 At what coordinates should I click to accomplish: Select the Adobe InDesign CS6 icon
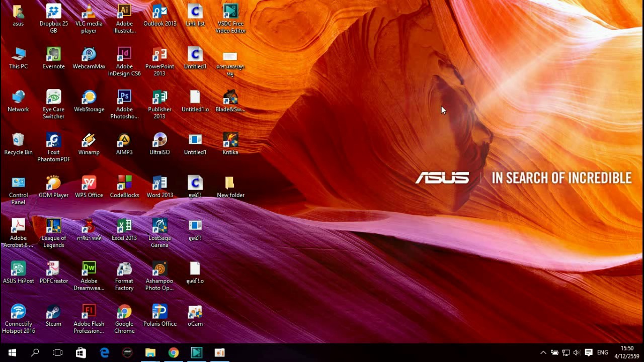[124, 61]
